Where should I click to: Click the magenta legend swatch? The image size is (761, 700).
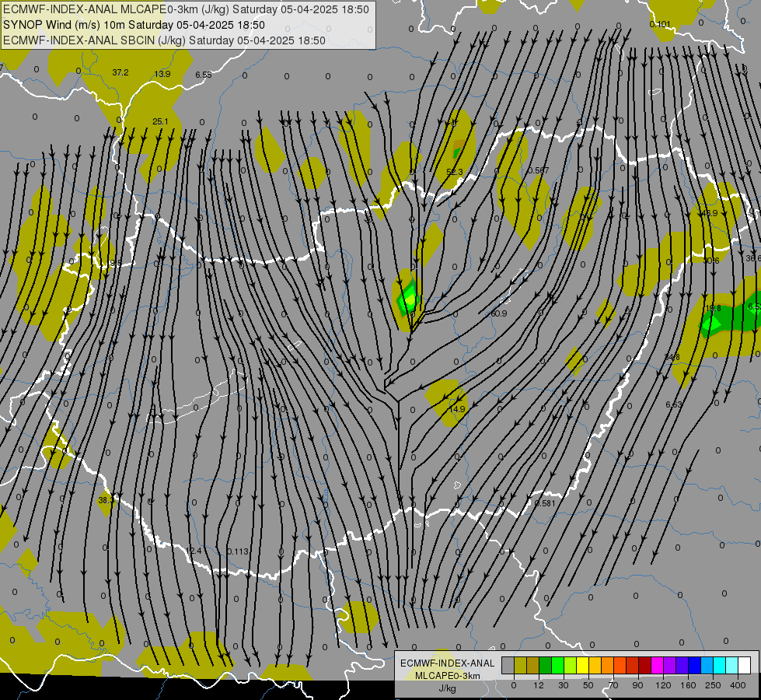(658, 665)
